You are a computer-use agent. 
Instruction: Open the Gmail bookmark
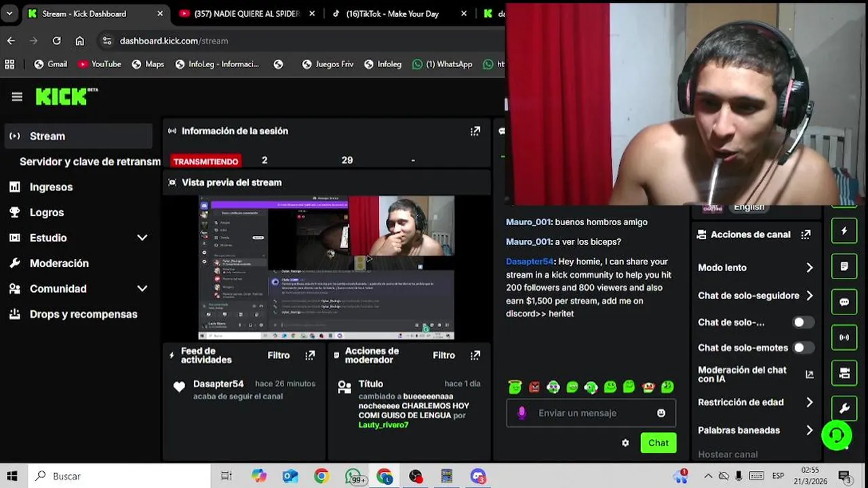51,64
